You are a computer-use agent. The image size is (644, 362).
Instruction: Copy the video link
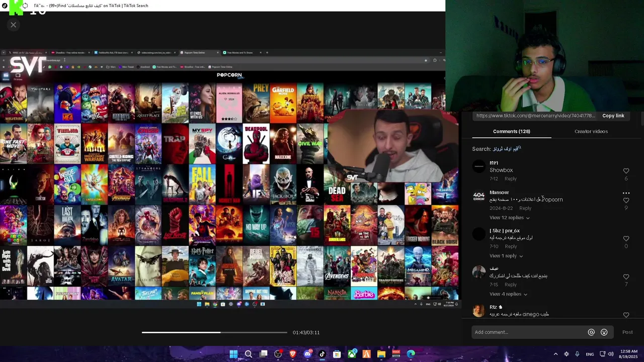[x=613, y=116]
